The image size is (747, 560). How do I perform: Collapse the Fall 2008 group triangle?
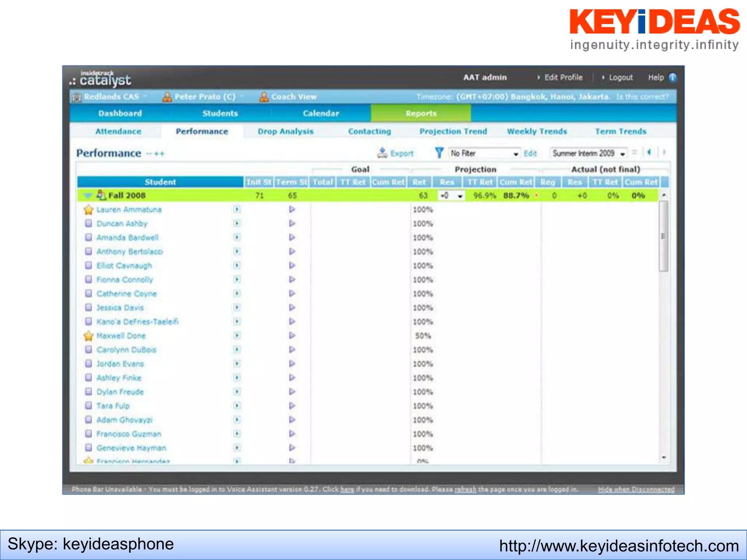[x=88, y=196]
